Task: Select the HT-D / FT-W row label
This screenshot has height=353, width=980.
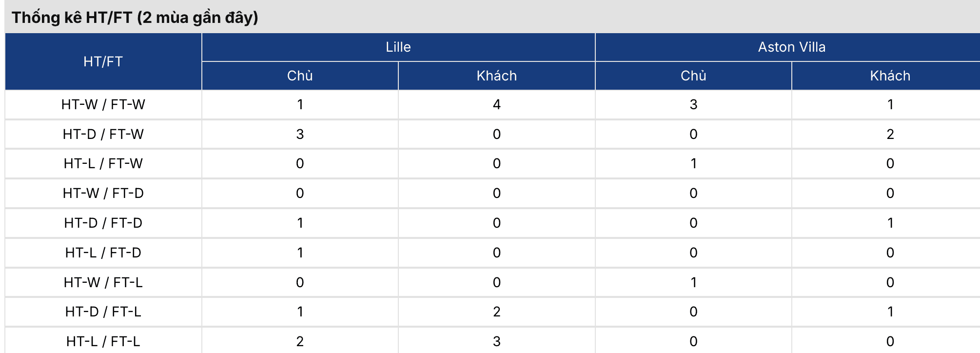Action: coord(103,134)
